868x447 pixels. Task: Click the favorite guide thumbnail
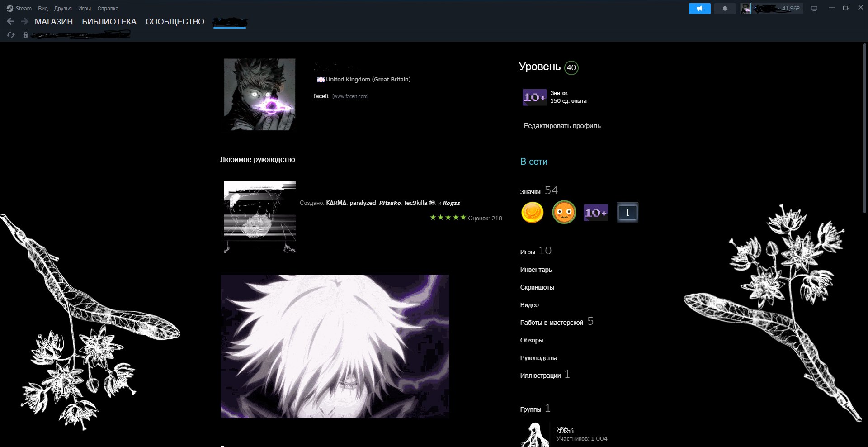(260, 217)
